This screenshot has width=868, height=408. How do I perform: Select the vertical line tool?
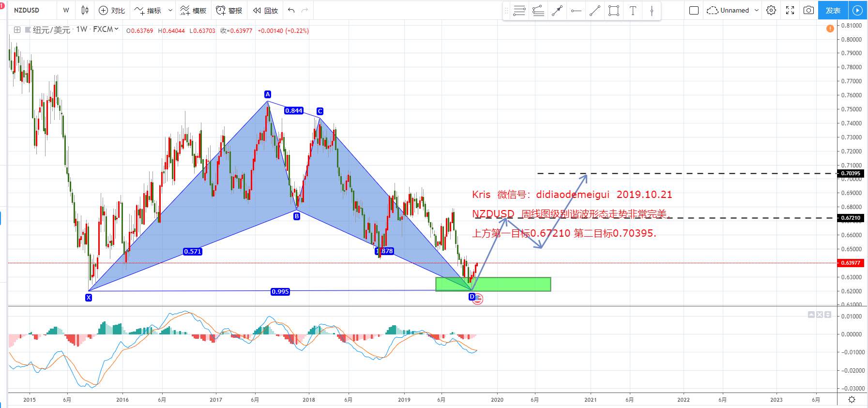[652, 11]
